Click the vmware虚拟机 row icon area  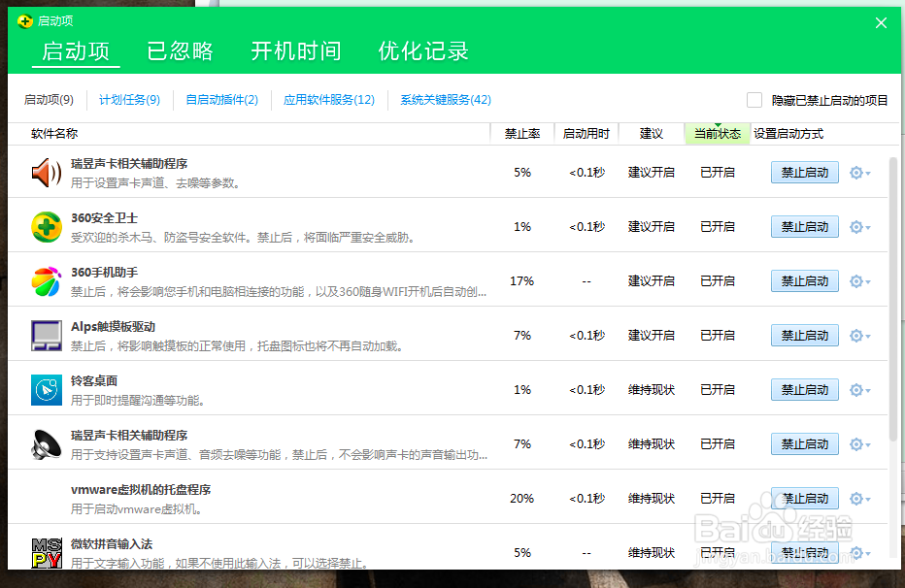[x=45, y=498]
